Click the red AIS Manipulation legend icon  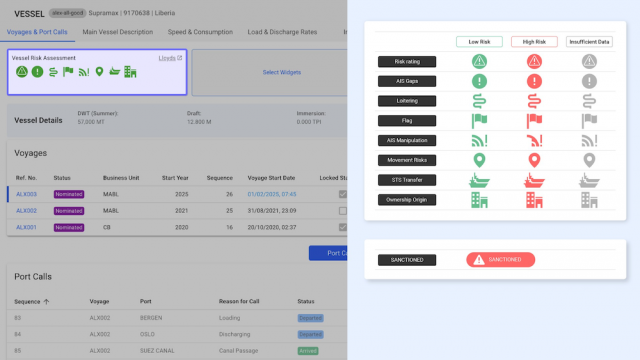point(534,140)
